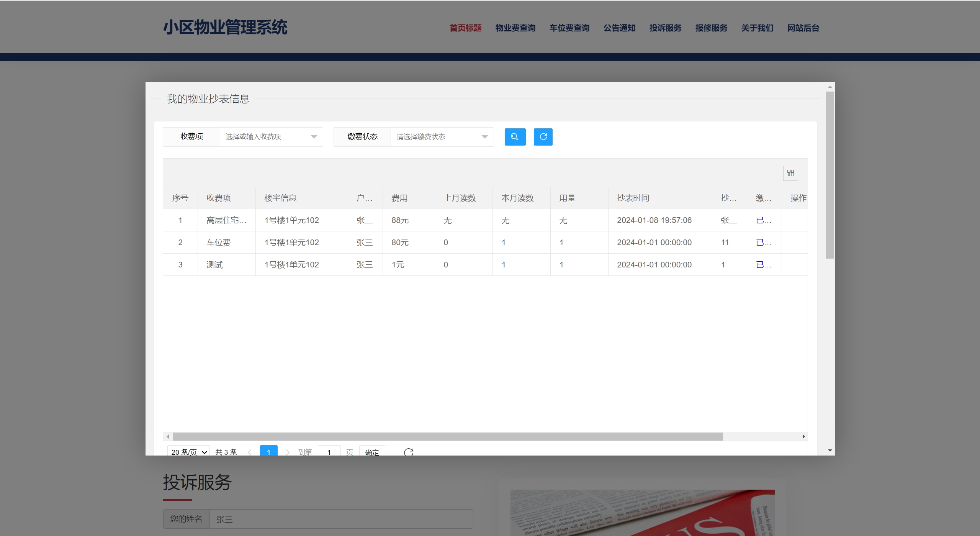Click the pagination refresh icon
This screenshot has width=980, height=536.
(408, 452)
